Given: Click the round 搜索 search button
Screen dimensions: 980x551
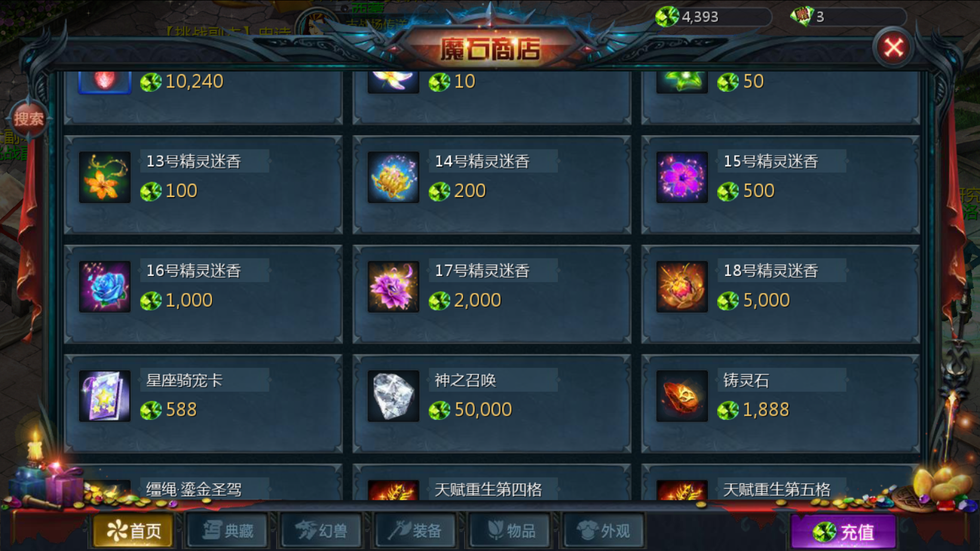Looking at the screenshot, I should coord(29,119).
